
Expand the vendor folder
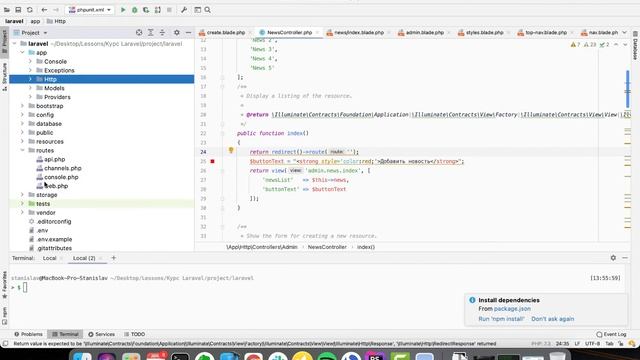(22, 213)
